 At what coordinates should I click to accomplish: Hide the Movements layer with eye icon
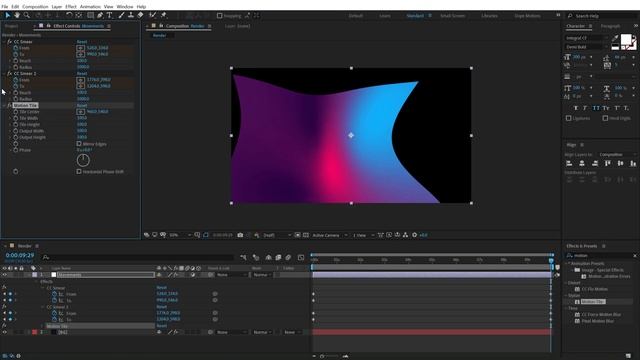4,275
